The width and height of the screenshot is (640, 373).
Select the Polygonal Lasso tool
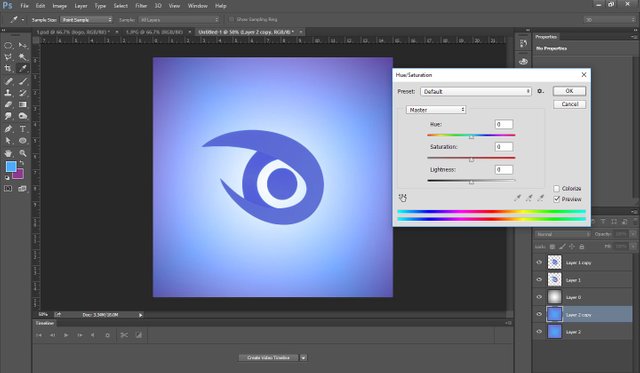8,57
